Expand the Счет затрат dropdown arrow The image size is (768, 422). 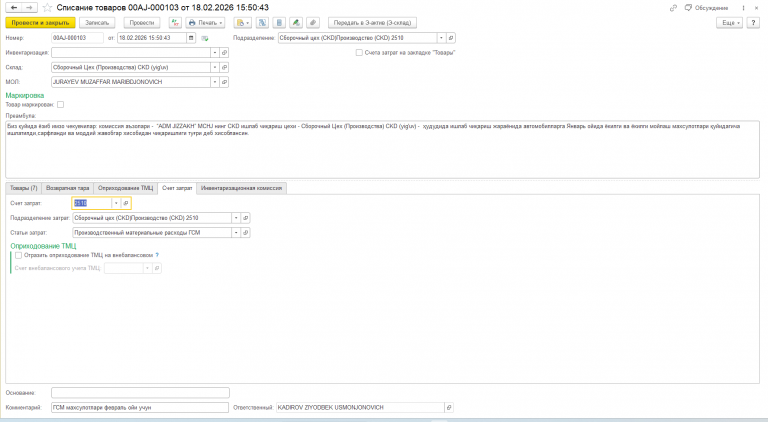coord(116,203)
